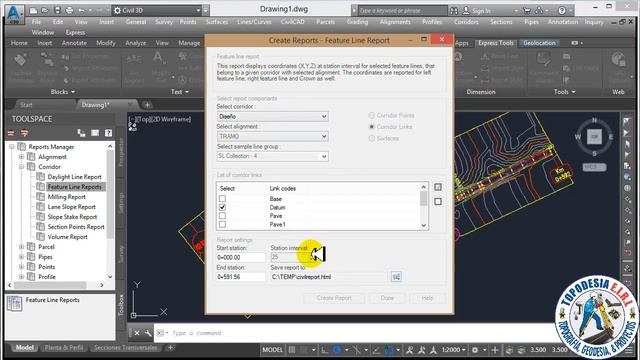Click the Create Report button
Image resolution: width=640 pixels, height=360 pixels.
click(x=334, y=298)
